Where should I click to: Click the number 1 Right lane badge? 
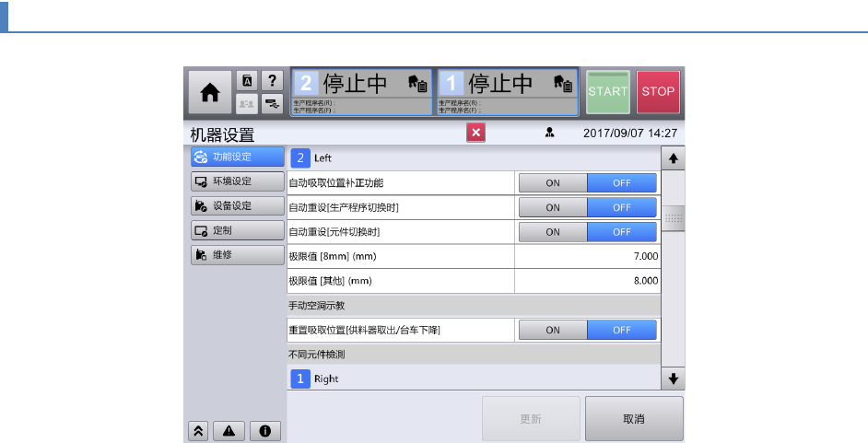pyautogui.click(x=300, y=379)
